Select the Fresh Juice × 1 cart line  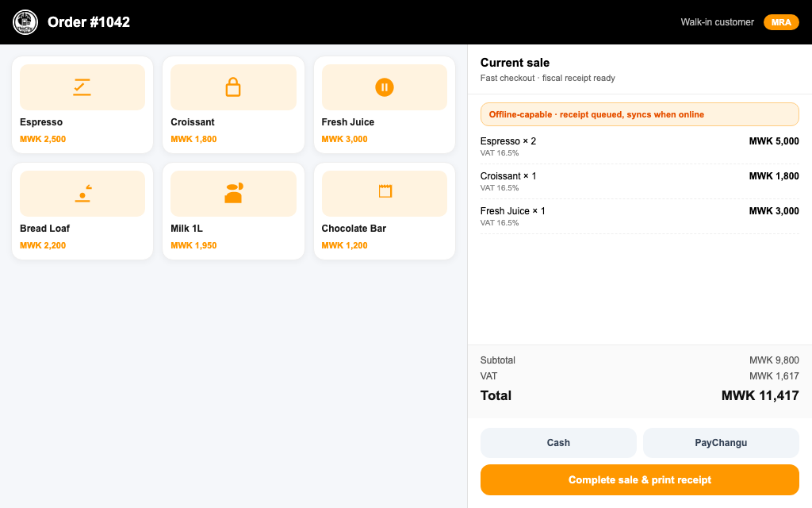(640, 216)
